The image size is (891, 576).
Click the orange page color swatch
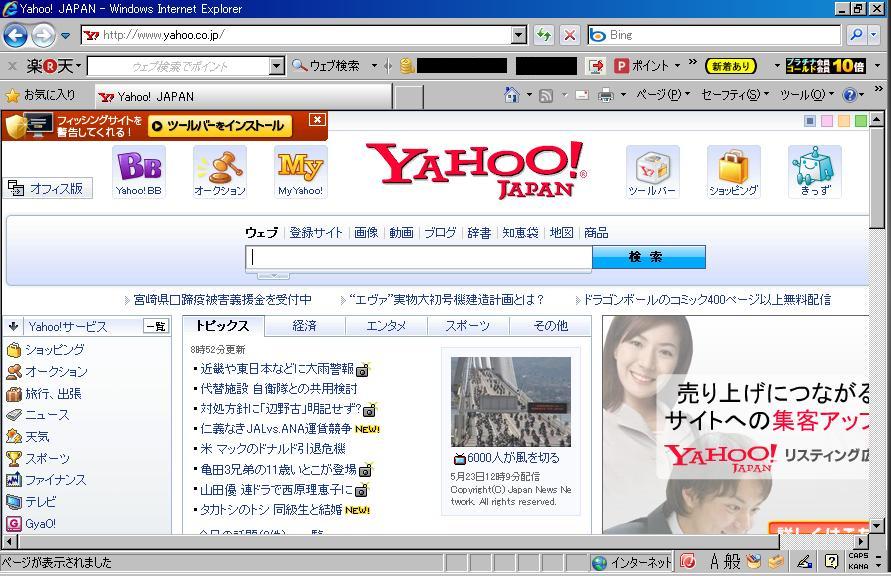[844, 120]
